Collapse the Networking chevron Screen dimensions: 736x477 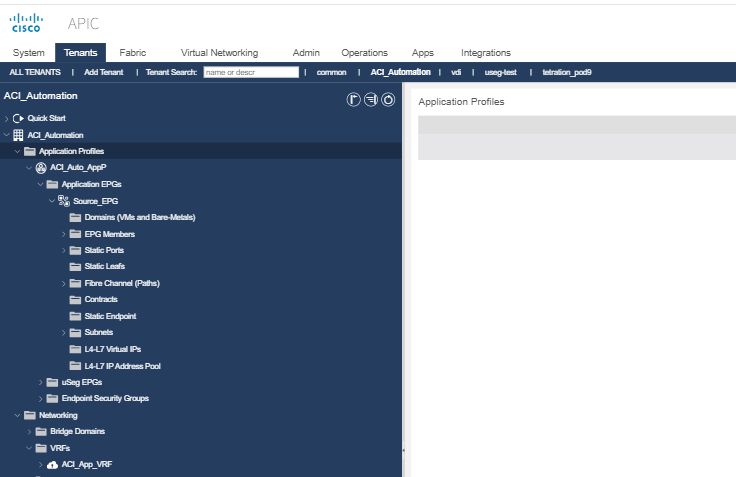[x=18, y=415]
